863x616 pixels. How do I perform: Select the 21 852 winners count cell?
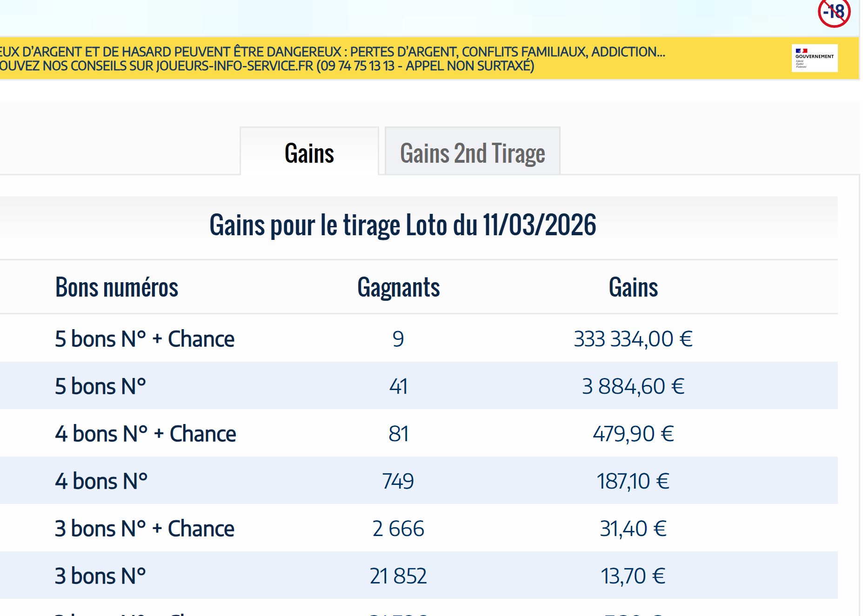398,576
